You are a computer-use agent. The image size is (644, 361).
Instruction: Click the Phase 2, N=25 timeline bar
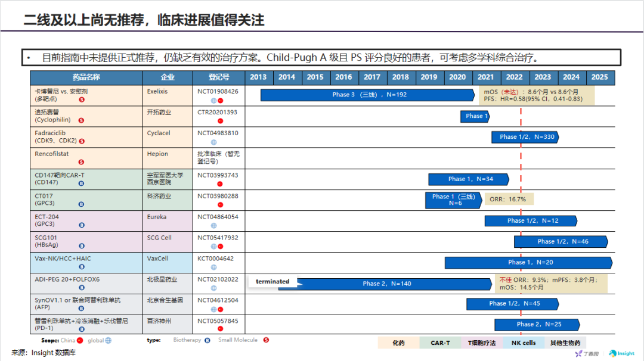[x=537, y=325]
